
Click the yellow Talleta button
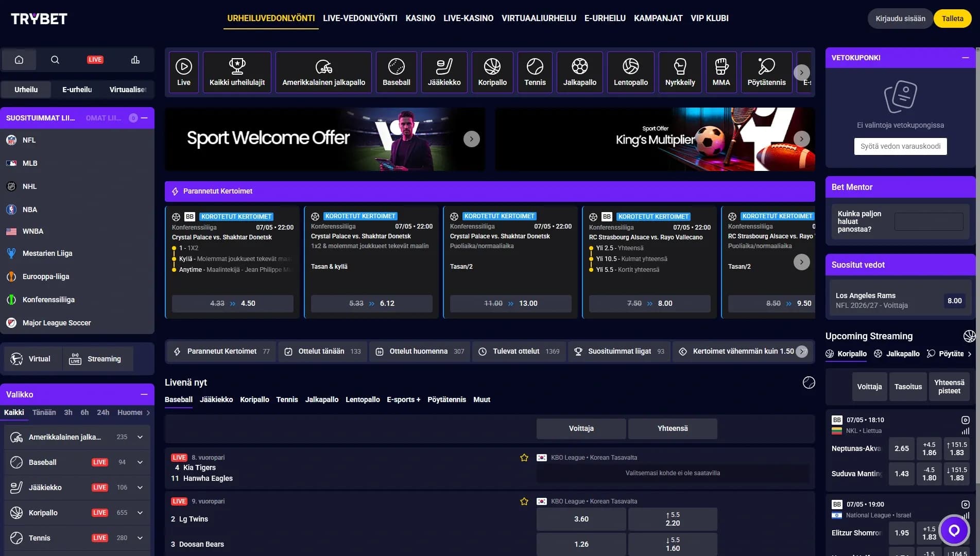(952, 19)
